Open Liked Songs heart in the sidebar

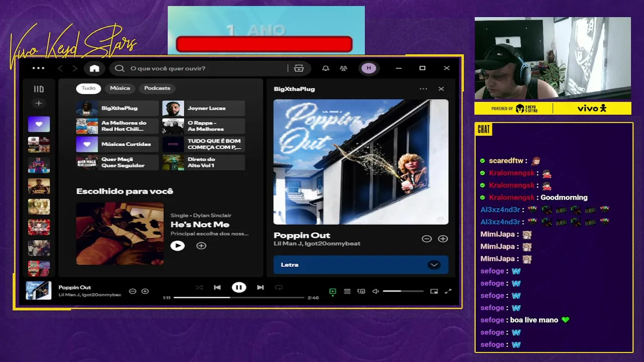[x=39, y=124]
